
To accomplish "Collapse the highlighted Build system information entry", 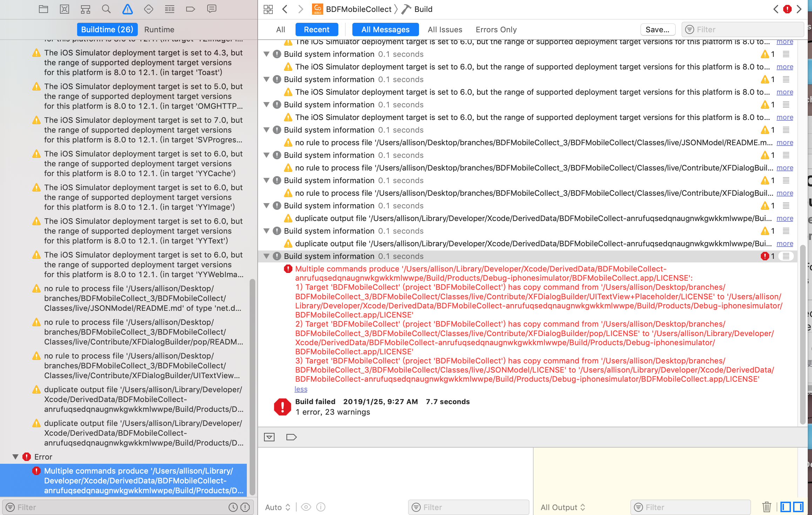I will [266, 256].
